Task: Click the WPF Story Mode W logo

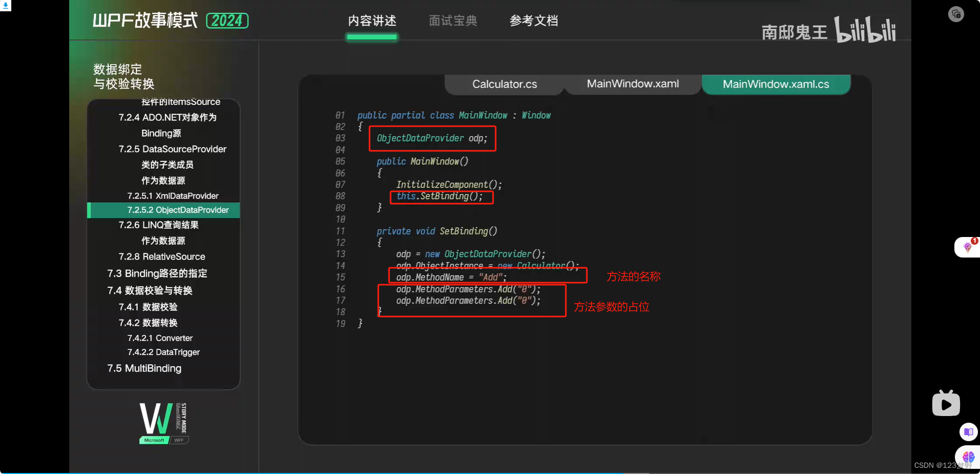Action: pos(164,423)
